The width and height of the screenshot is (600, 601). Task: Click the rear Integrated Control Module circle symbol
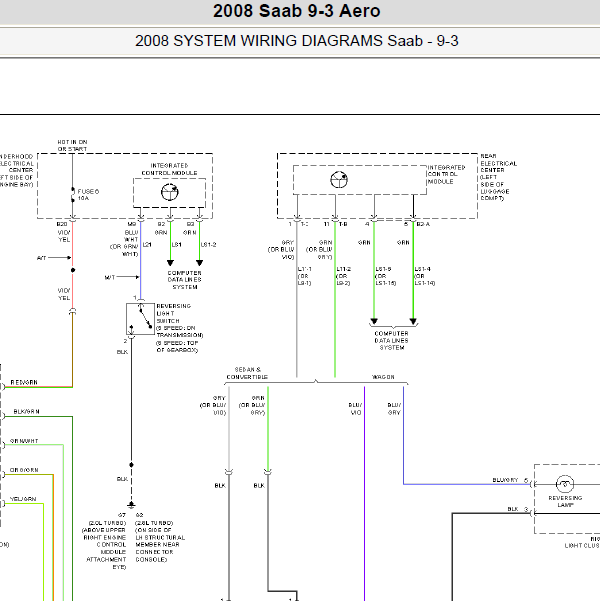[x=339, y=179]
